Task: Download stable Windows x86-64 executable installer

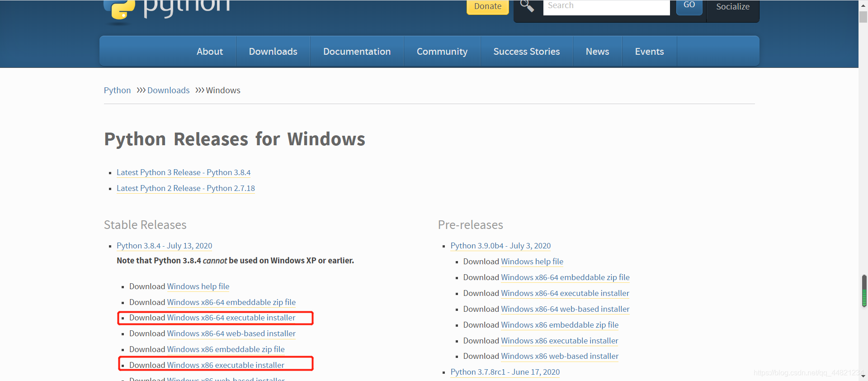Action: point(231,318)
